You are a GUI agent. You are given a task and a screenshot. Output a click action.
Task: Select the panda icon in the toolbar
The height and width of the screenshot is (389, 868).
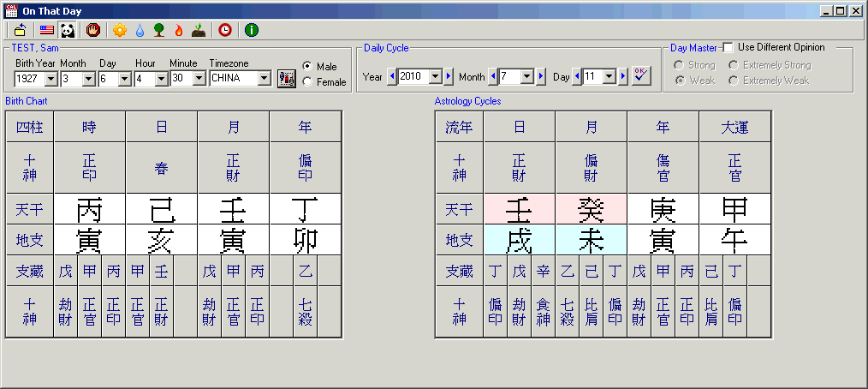click(x=68, y=30)
